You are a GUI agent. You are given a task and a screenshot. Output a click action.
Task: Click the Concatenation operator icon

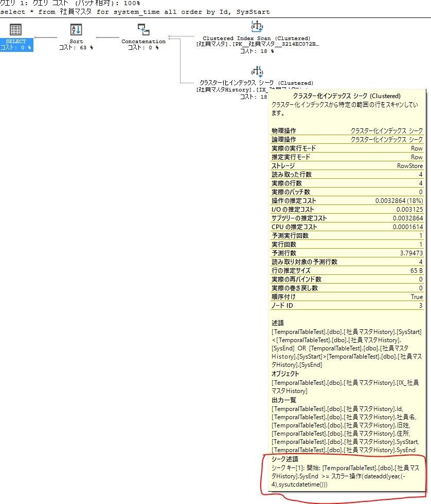[x=143, y=30]
